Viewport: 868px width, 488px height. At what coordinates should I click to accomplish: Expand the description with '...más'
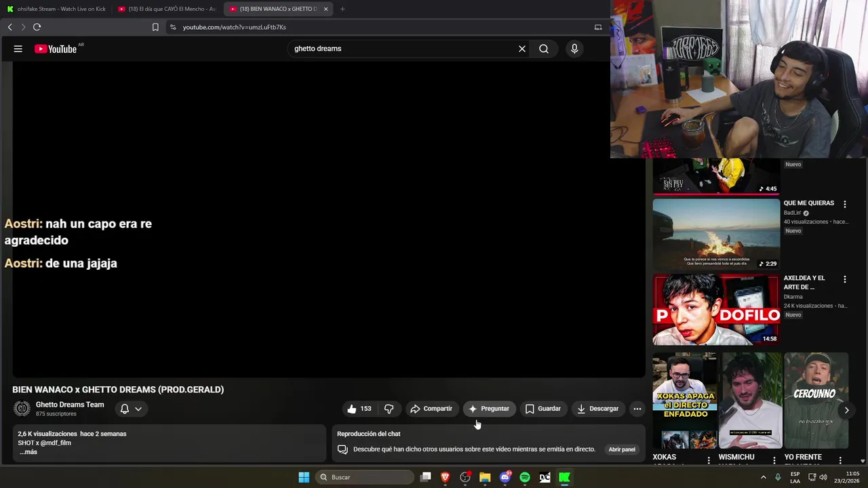[x=28, y=452]
